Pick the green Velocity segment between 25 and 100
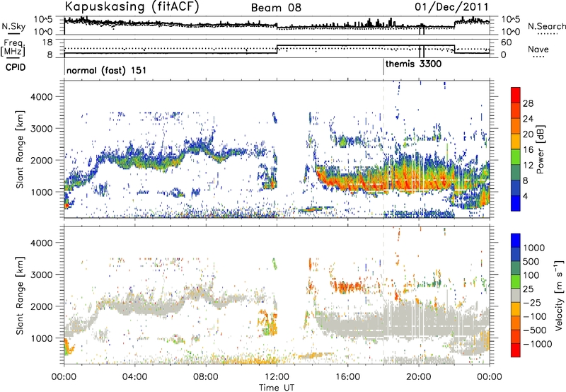 [x=516, y=282]
